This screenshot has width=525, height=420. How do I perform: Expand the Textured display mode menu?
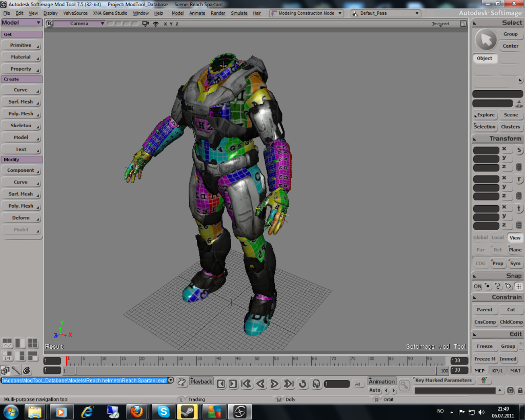pyautogui.click(x=440, y=24)
